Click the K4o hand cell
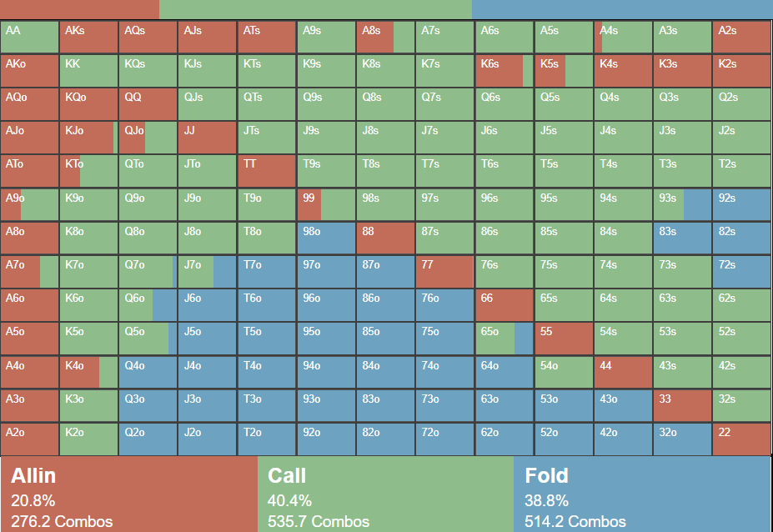This screenshot has height=532, width=773. (88, 372)
